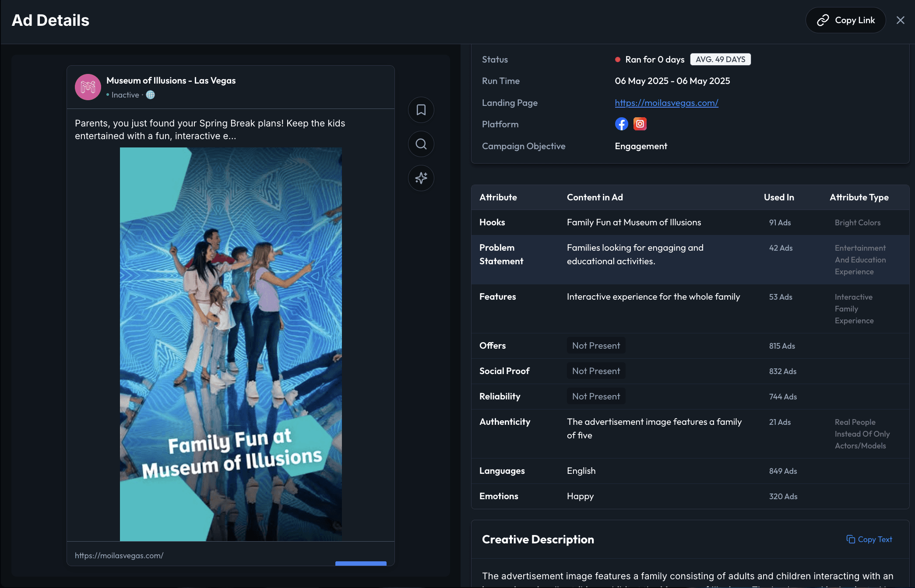
Task: Click the ad creative image thumbnail
Action: pos(231,344)
